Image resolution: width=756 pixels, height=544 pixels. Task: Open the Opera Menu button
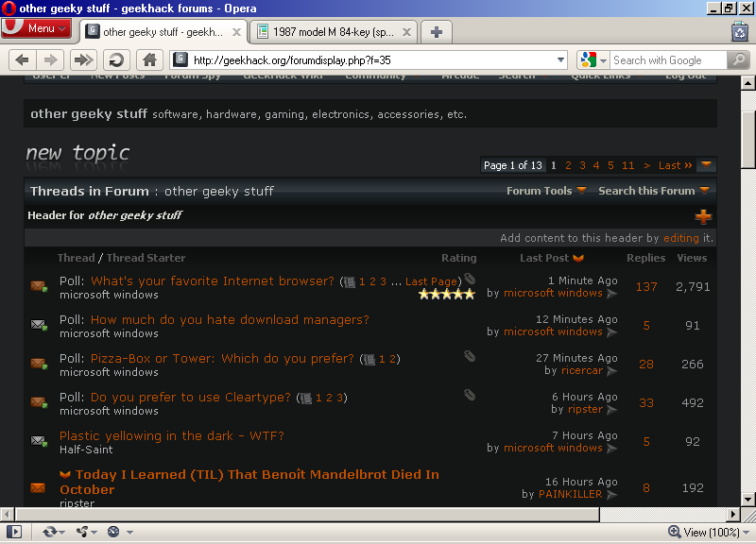coord(36,28)
